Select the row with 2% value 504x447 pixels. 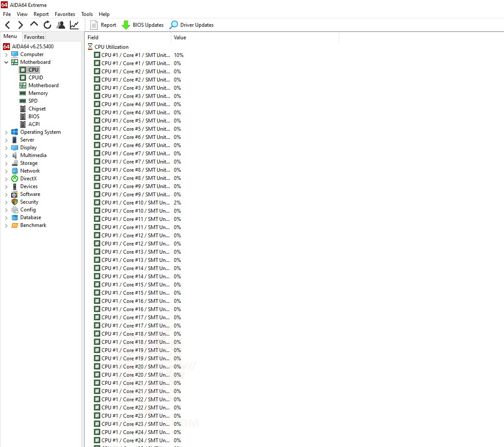point(138,203)
